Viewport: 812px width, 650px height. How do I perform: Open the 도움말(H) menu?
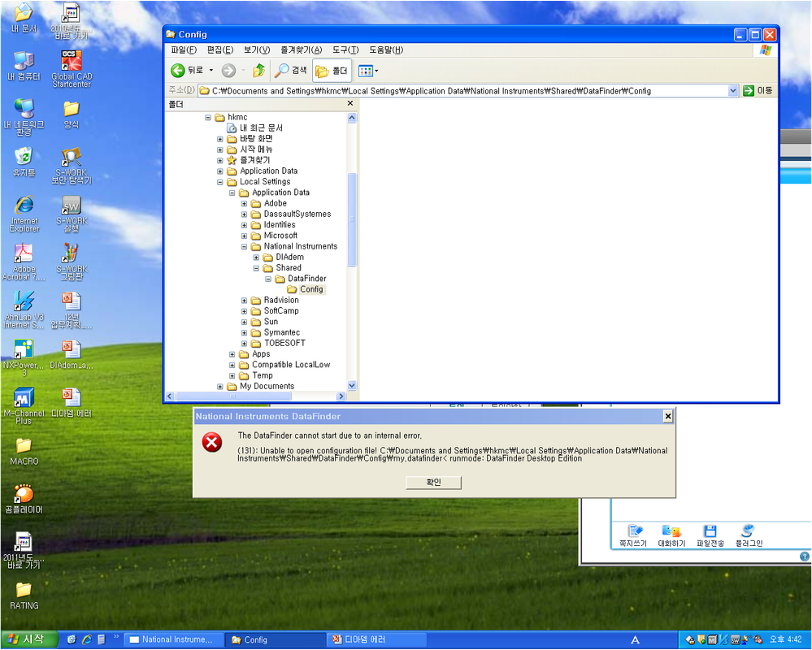(386, 50)
